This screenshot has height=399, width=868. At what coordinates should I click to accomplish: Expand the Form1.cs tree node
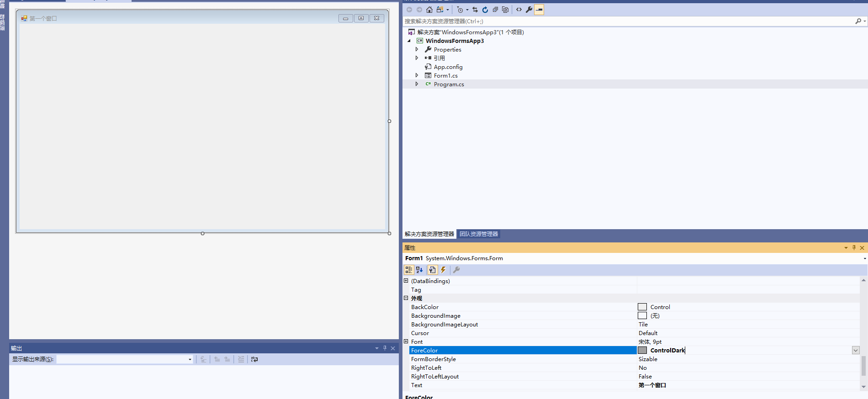pos(417,75)
